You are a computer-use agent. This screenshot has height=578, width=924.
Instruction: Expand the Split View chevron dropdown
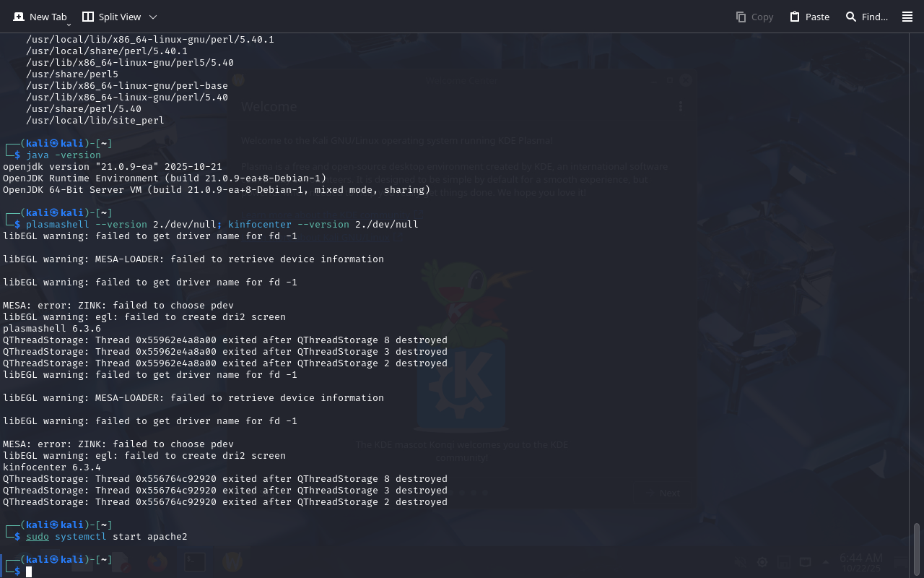tap(152, 17)
